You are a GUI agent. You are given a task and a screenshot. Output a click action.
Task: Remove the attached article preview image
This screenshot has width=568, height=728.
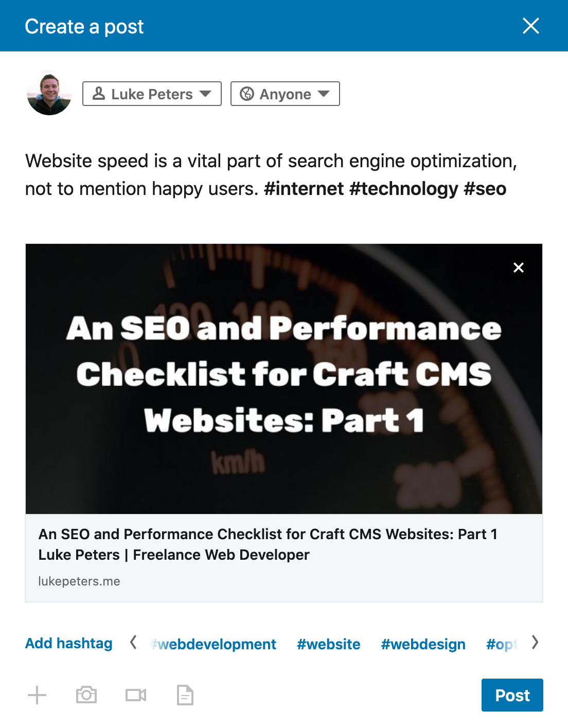(518, 267)
